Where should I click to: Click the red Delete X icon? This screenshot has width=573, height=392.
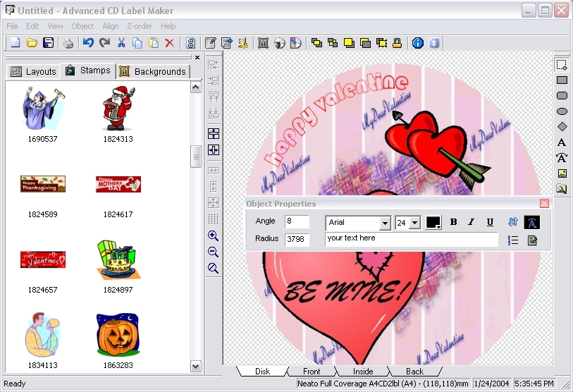[x=169, y=43]
